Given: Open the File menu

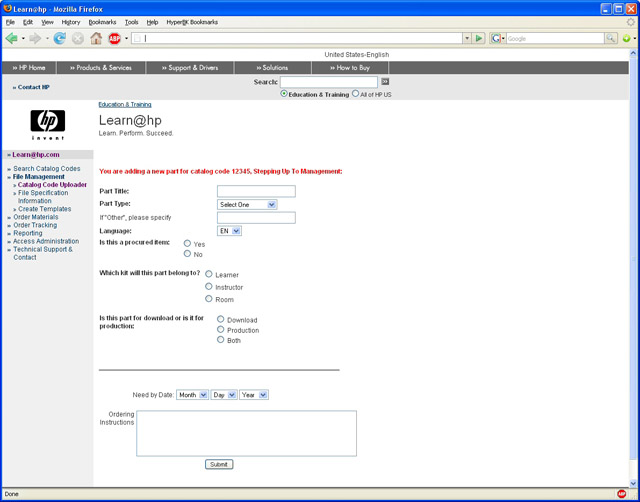Looking at the screenshot, I should pyautogui.click(x=10, y=22).
